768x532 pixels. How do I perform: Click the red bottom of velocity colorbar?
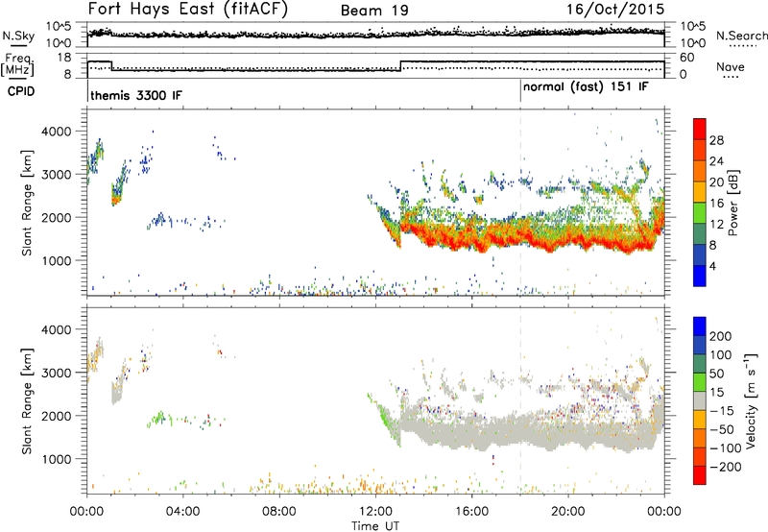point(700,475)
